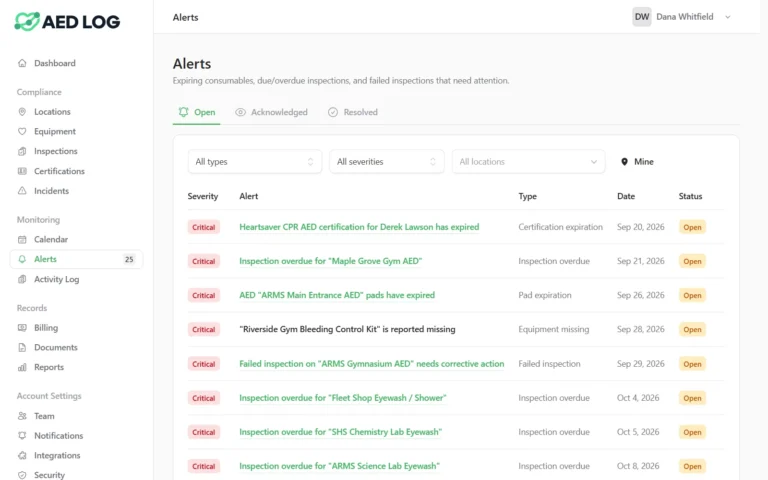Click the Reports bar chart icon
Screen dimensions: 768x480
[22, 367]
